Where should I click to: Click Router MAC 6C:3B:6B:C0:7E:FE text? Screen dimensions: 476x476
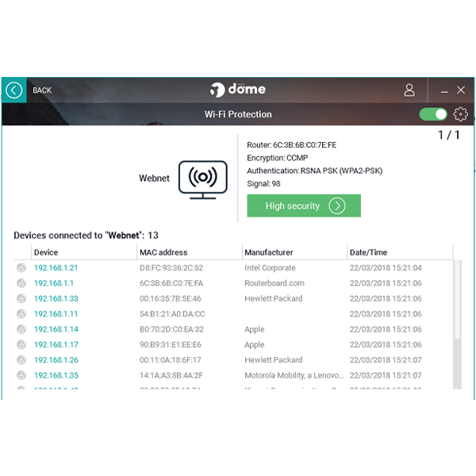pyautogui.click(x=292, y=145)
